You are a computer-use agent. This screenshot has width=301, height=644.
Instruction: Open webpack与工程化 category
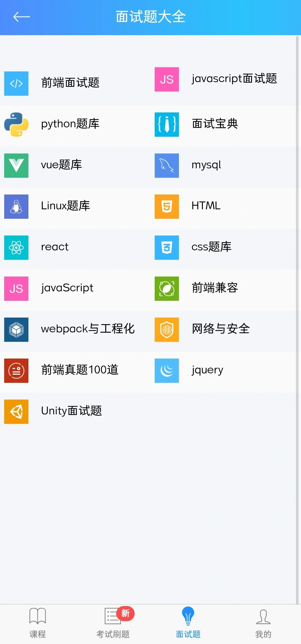click(88, 329)
